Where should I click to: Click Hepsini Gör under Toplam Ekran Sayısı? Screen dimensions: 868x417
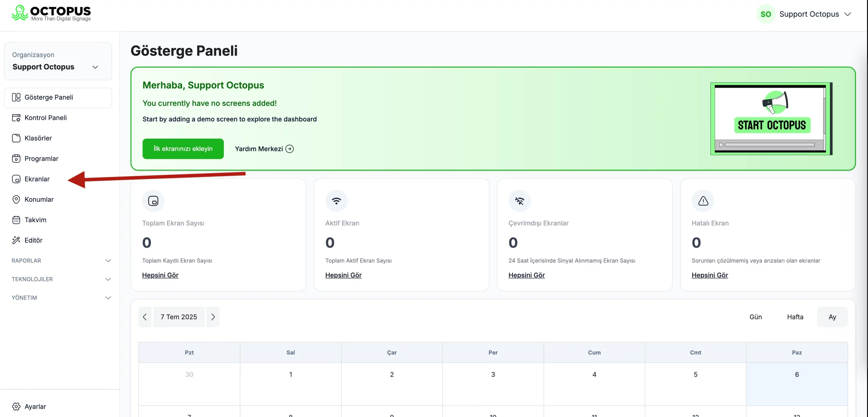[x=160, y=275]
